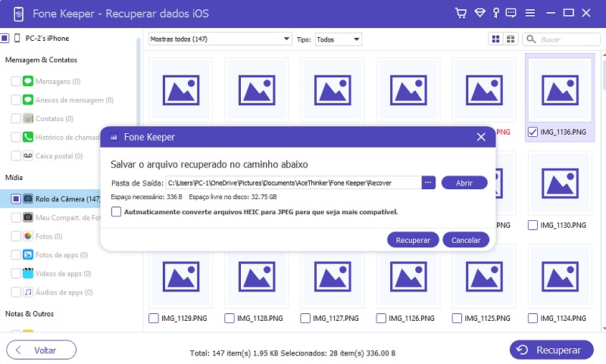Click the IMG_1130.PNG thumbnail

click(560, 183)
